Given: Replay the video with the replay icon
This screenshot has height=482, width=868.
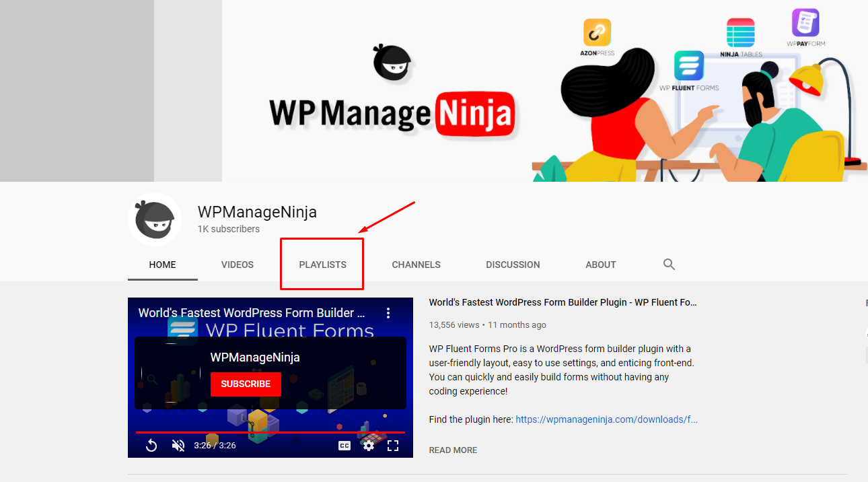Looking at the screenshot, I should (151, 445).
